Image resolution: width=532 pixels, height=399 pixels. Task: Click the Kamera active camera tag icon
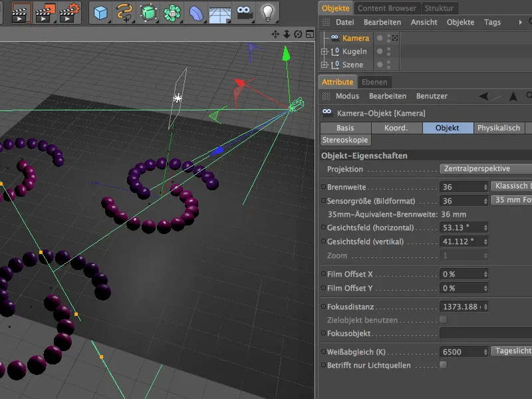[x=395, y=38]
